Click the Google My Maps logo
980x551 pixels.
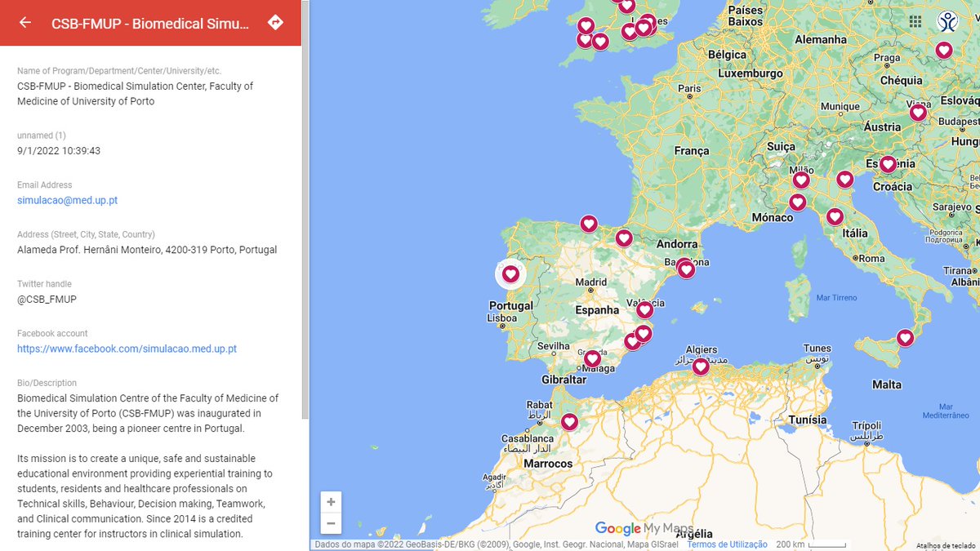pos(645,528)
